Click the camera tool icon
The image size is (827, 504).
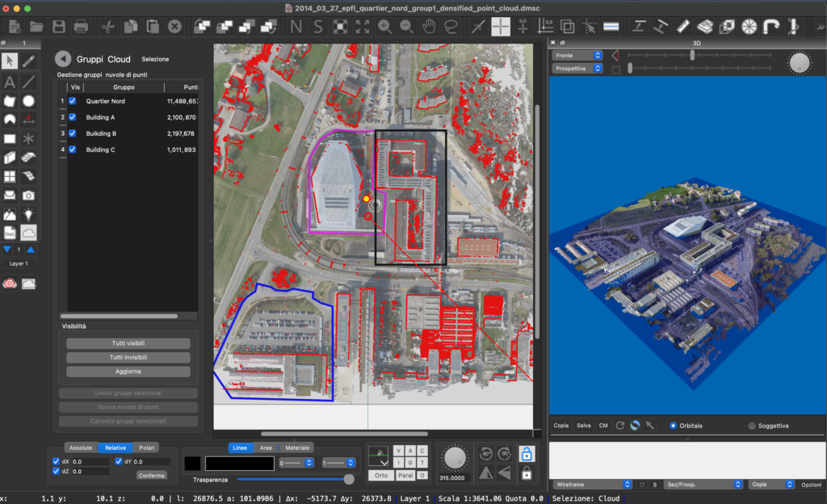[28, 195]
